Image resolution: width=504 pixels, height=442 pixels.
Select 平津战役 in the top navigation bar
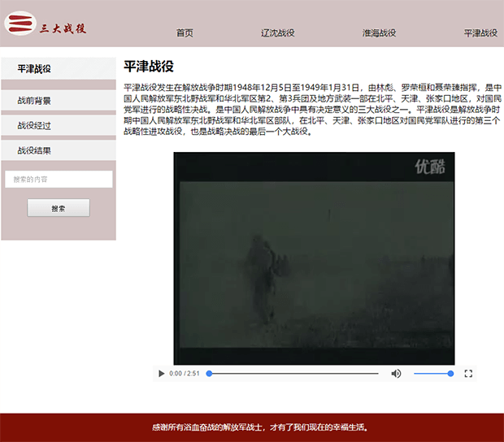click(480, 33)
